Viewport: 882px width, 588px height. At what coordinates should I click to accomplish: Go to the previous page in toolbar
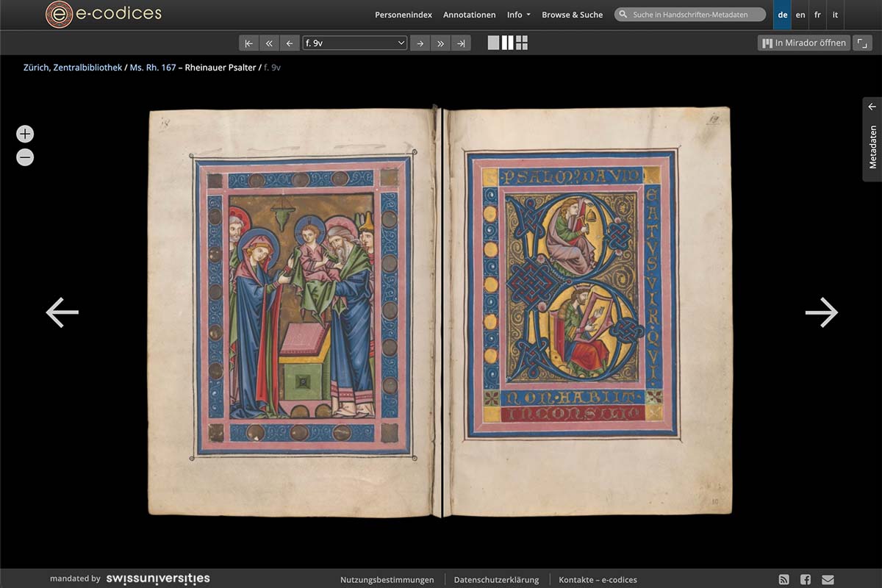[290, 43]
